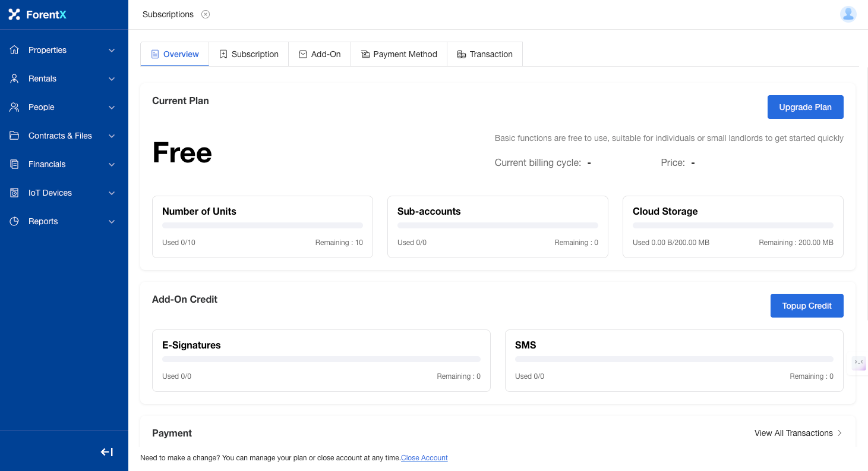Click the Properties house icon in sidebar
This screenshot has width=868, height=471.
click(15, 50)
